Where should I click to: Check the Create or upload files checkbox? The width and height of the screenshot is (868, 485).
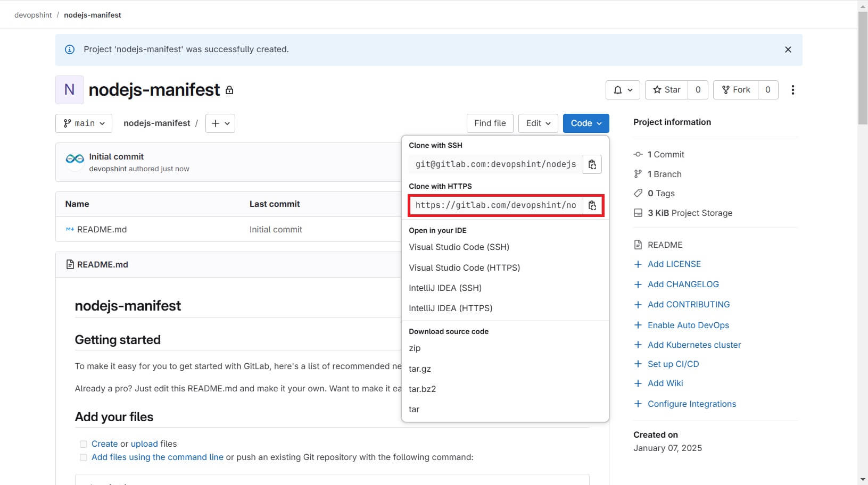(83, 444)
